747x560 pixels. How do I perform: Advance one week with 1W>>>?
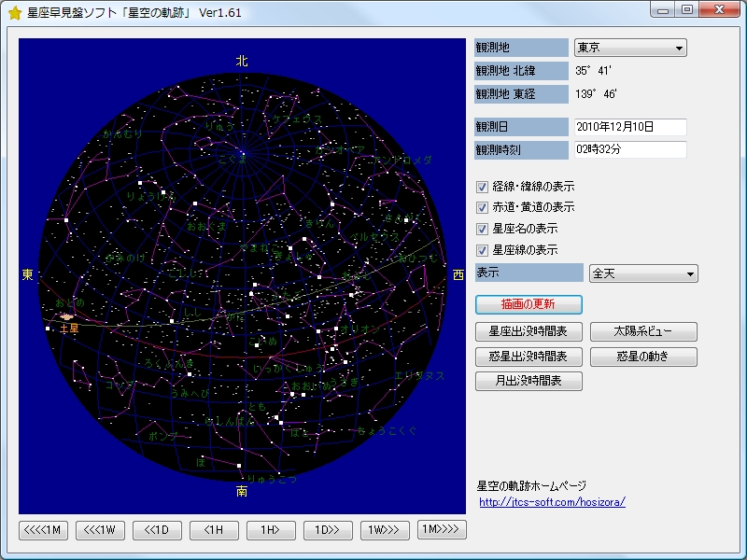[x=385, y=530]
